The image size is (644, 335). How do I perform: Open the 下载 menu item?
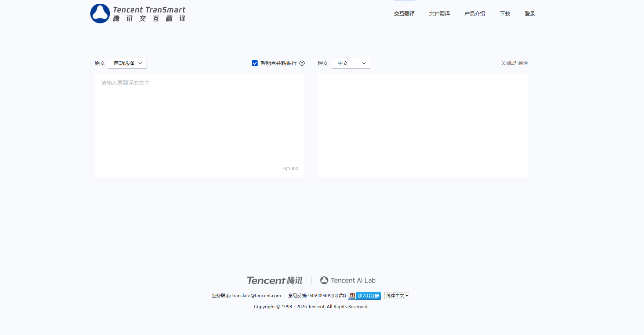pyautogui.click(x=505, y=14)
